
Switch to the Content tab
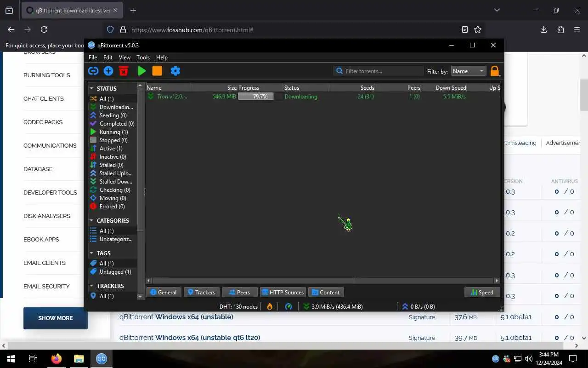[x=326, y=292]
